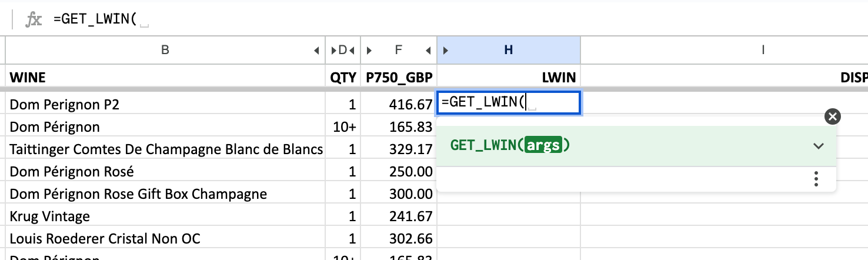Close the formula suggestion popup with X

(832, 116)
